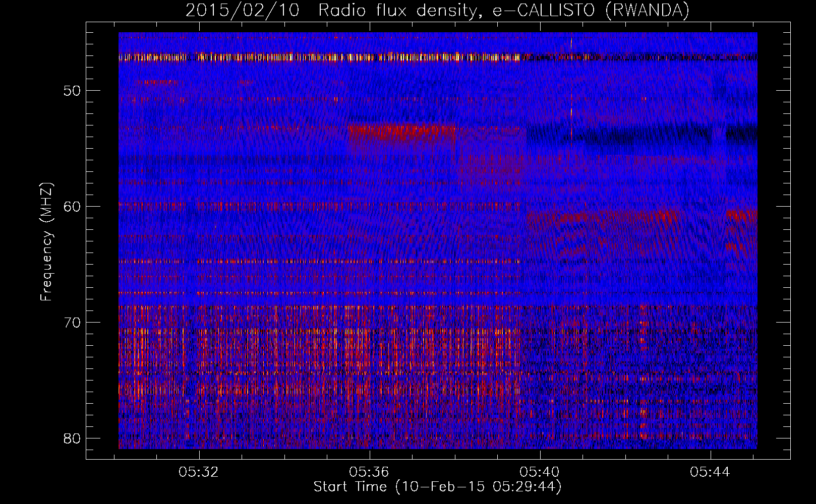Click the 05:44 time tick label
This screenshot has height=504, width=816.
click(x=710, y=472)
